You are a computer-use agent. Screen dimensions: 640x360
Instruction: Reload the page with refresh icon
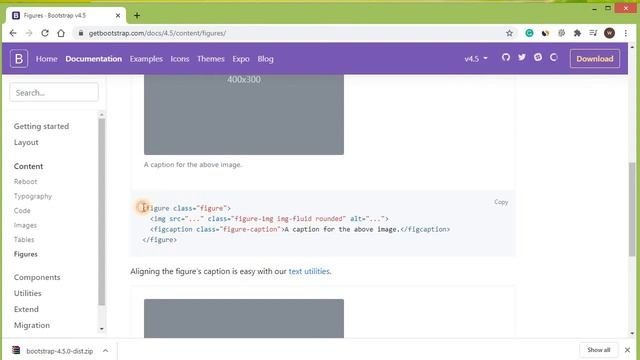pyautogui.click(x=45, y=33)
